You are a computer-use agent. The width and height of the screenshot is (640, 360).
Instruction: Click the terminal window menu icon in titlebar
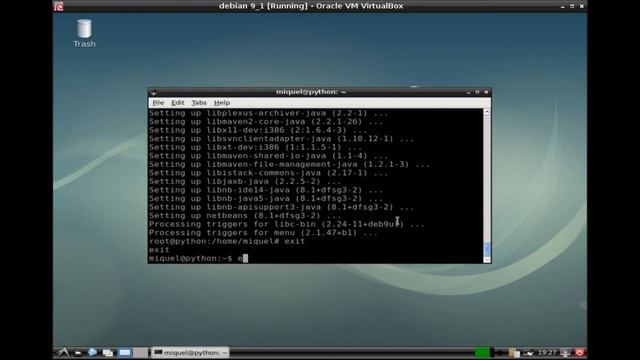click(x=153, y=92)
